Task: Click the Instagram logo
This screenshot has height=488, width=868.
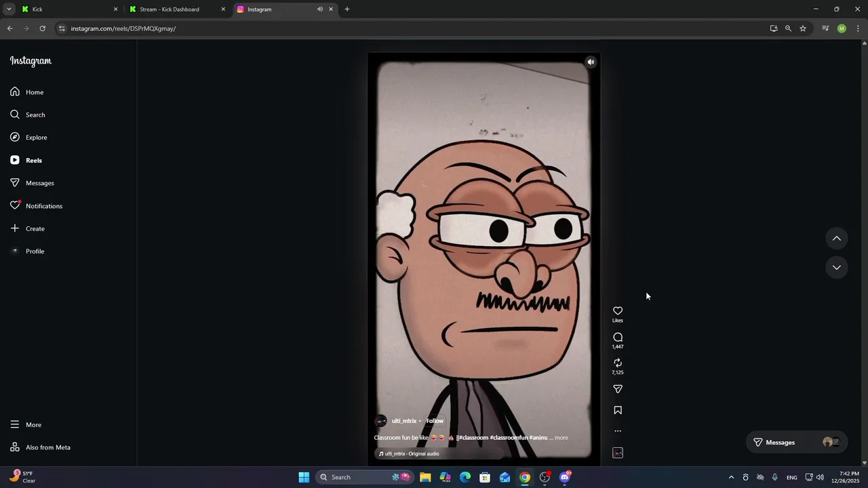Action: (31, 61)
